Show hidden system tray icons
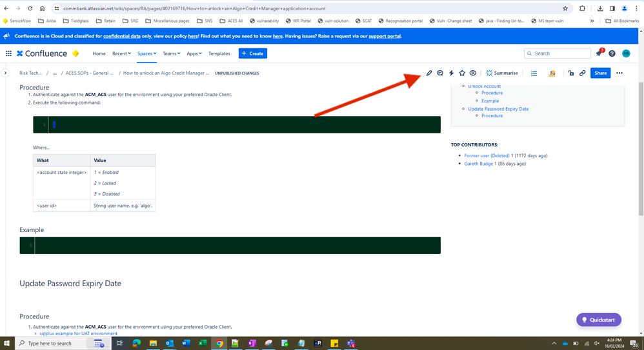Screen dimensions: 644x350 coord(554,343)
